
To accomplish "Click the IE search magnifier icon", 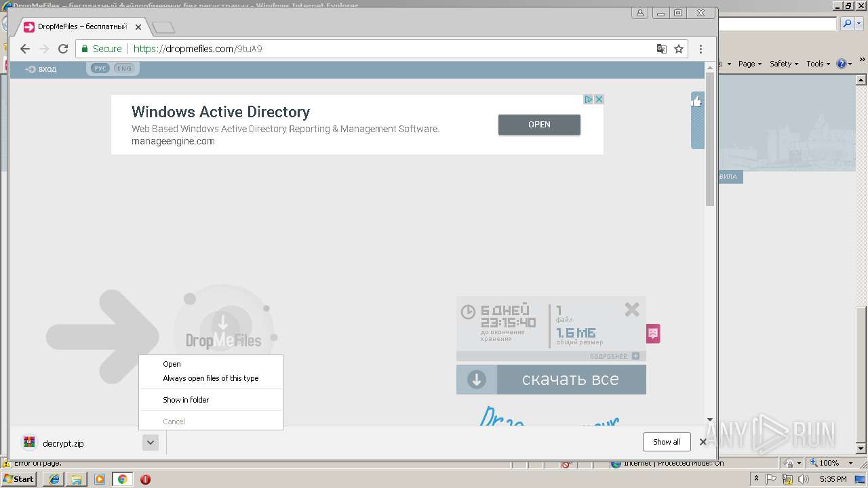I will click(848, 24).
